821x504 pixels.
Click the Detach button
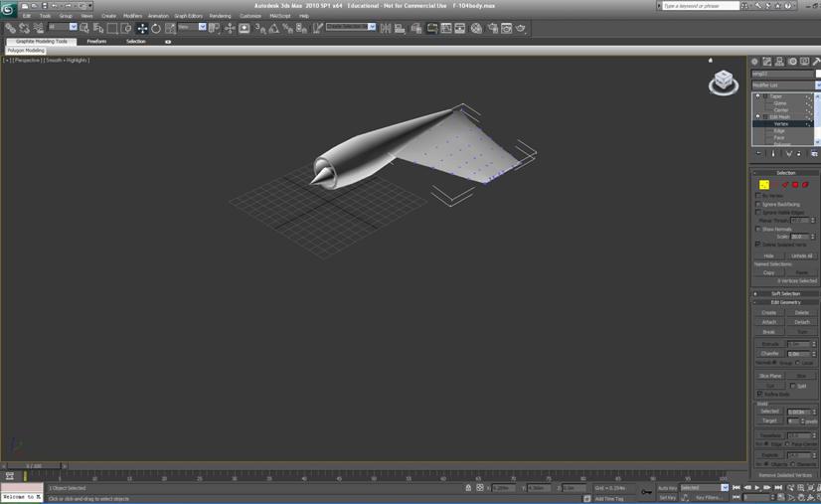(x=802, y=322)
